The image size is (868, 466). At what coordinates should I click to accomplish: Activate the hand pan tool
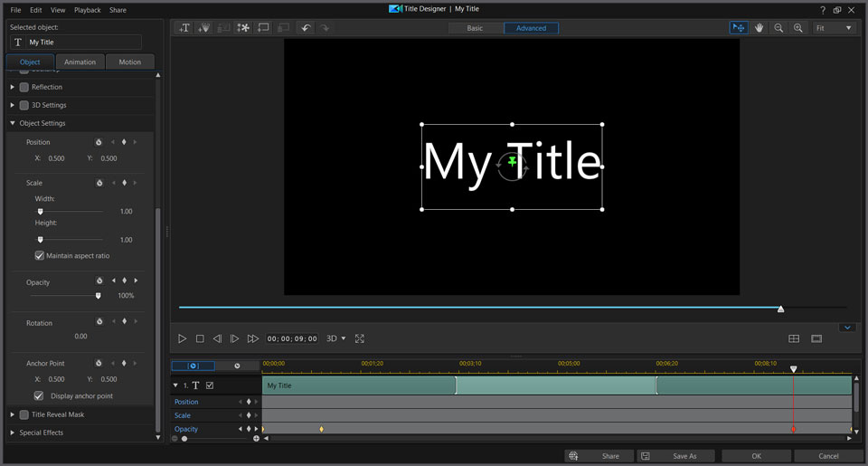759,28
